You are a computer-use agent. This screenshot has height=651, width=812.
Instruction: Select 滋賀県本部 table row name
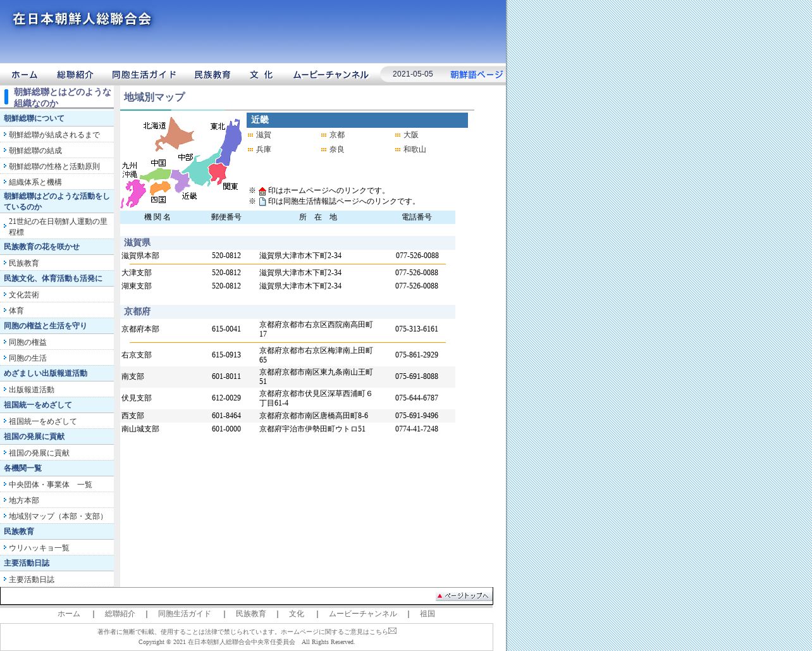tap(140, 256)
